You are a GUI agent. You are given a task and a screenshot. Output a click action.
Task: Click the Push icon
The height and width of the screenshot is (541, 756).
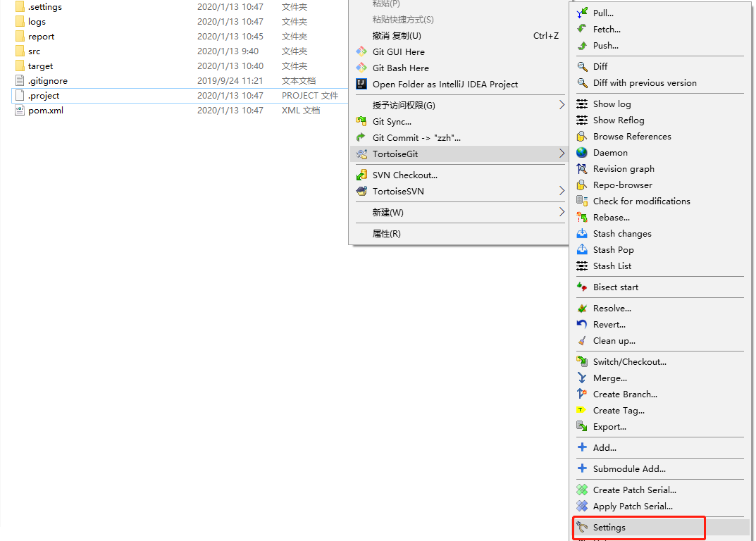coord(583,45)
